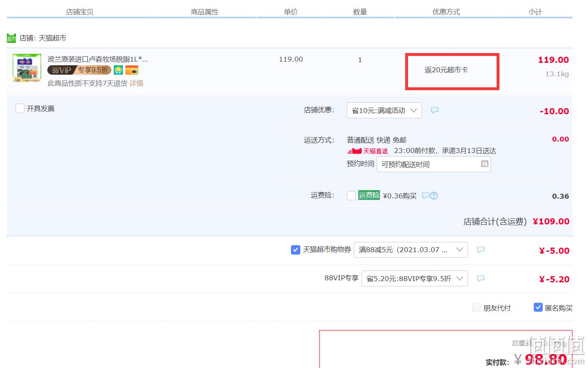Click the 可预约配送时间 input field

[433, 164]
